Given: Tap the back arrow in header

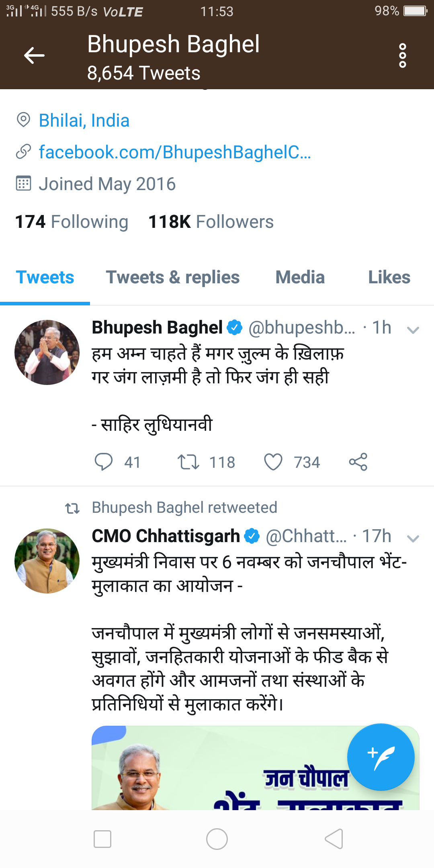Looking at the screenshot, I should [x=34, y=55].
